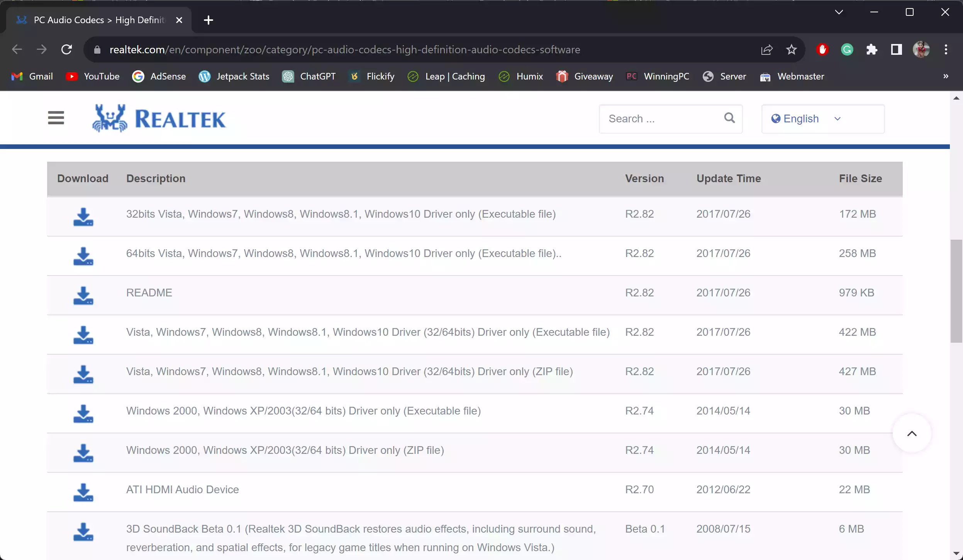Viewport: 963px width, 560px height.
Task: Download the README file
Action: (x=83, y=295)
